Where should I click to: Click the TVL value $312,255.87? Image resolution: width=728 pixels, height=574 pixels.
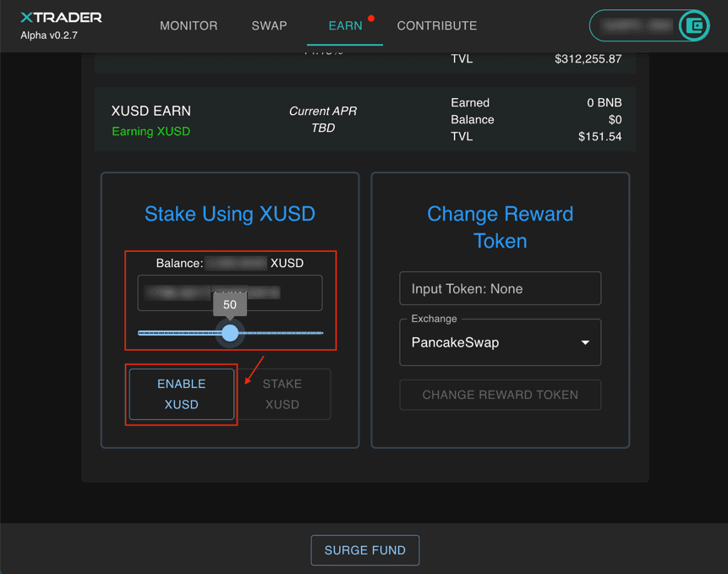(x=588, y=59)
